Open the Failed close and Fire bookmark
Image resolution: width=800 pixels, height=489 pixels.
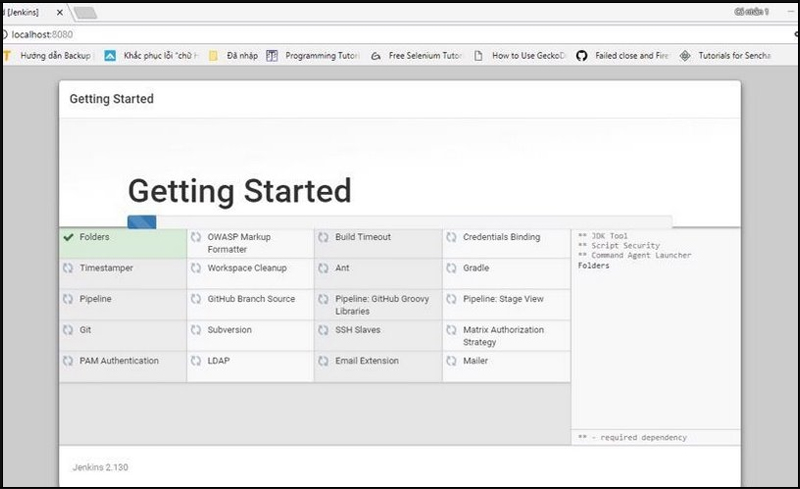[623, 56]
